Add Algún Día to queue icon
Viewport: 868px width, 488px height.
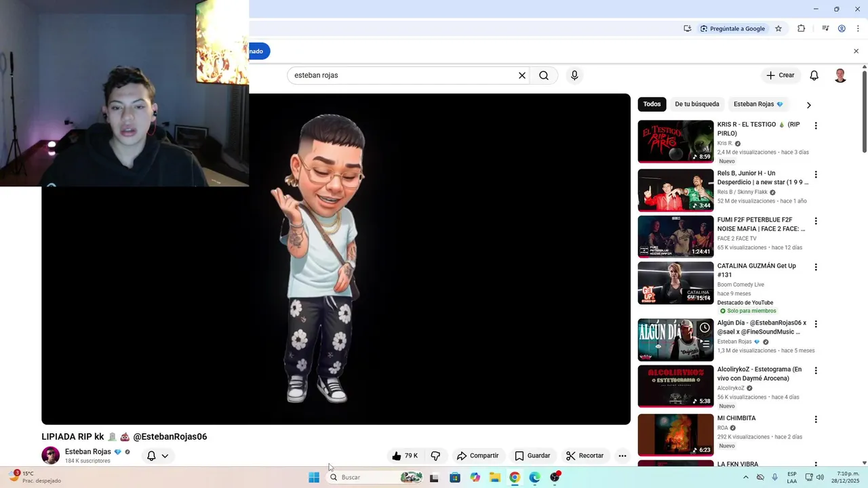705,344
